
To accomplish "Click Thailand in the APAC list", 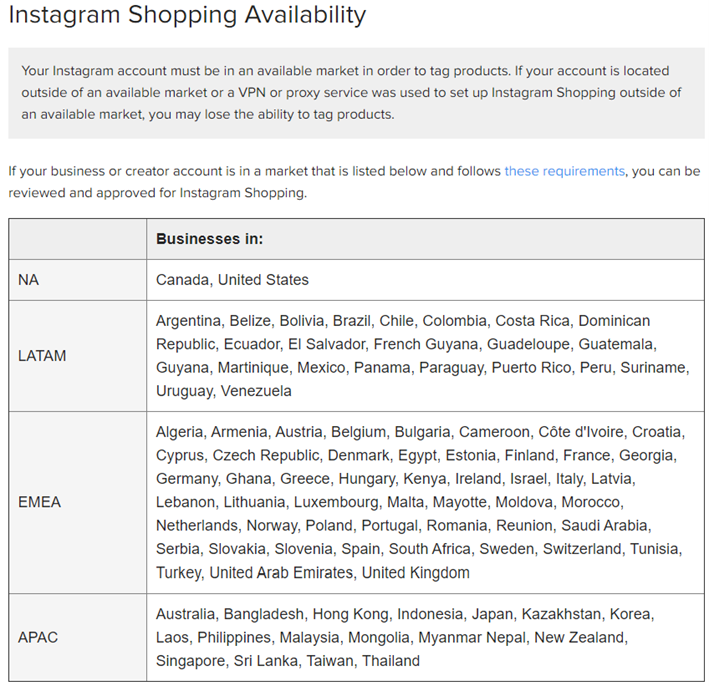I will click(391, 661).
